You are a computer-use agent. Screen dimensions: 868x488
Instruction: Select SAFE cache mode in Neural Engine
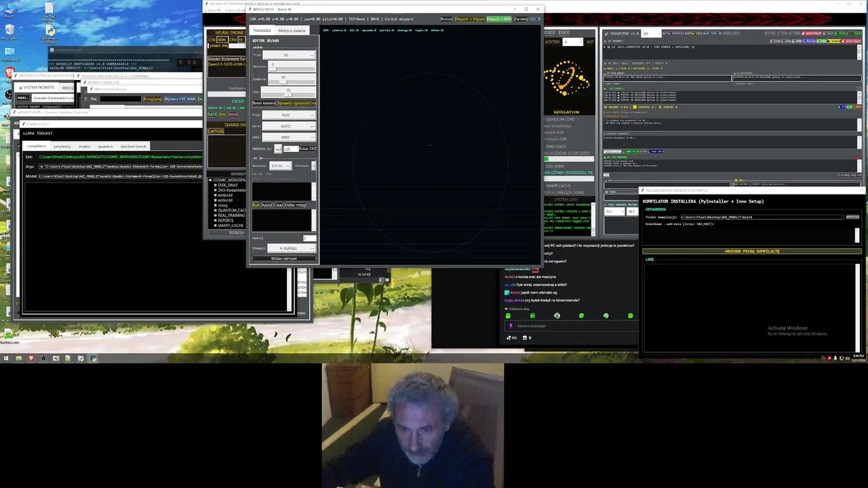pyautogui.click(x=212, y=114)
